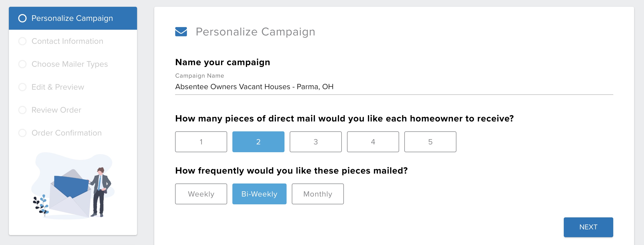Click the Choose Mailer Types step circle
The width and height of the screenshot is (644, 245).
tap(22, 64)
